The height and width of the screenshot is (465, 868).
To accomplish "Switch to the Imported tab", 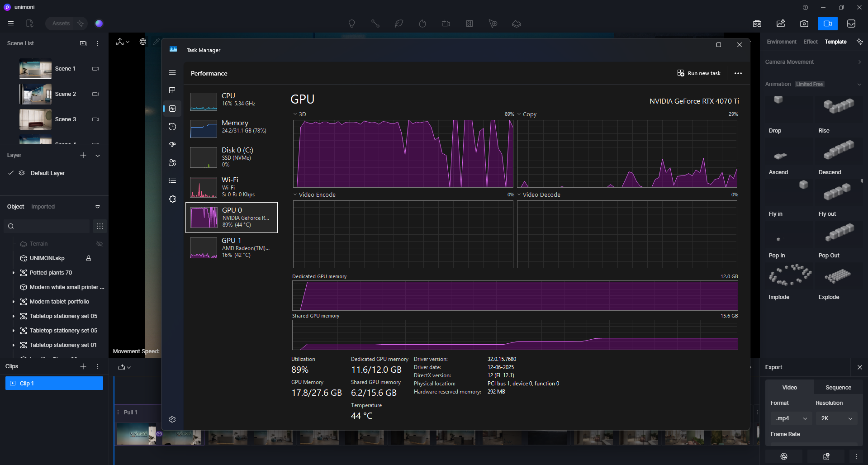I will click(43, 207).
